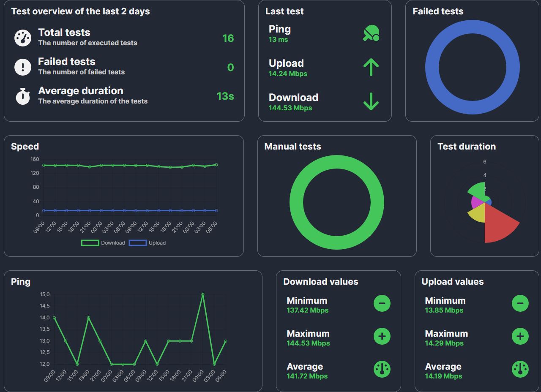Click the minus icon for Download Minimum
This screenshot has width=541, height=392.
[x=382, y=303]
